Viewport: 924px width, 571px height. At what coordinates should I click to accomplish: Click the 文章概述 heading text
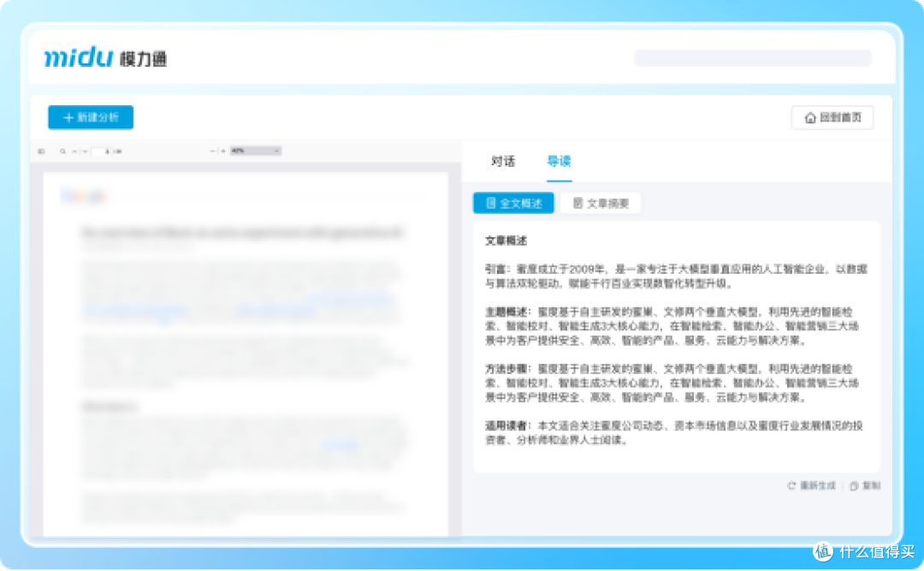(506, 241)
